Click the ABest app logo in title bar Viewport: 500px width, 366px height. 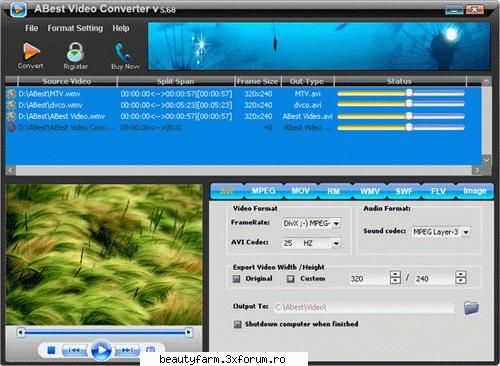coord(18,9)
